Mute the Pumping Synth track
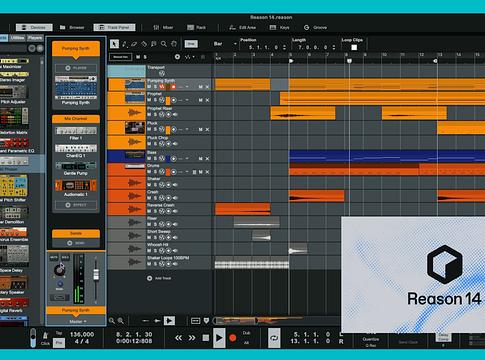The width and height of the screenshot is (485, 360). 149,87
